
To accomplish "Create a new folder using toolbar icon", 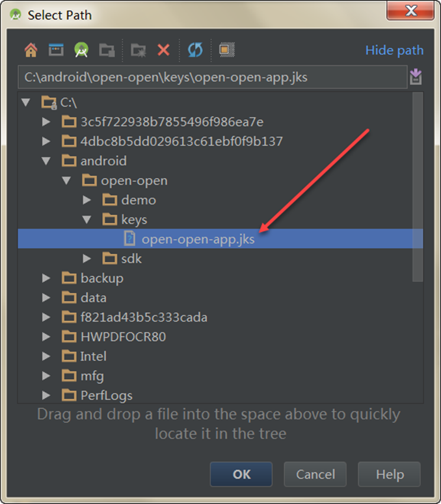I will coord(139,50).
